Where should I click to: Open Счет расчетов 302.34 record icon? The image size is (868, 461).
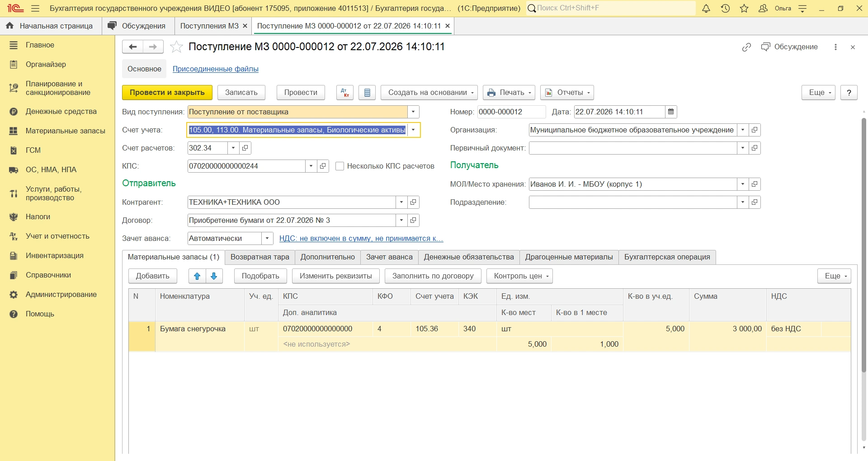tap(245, 148)
